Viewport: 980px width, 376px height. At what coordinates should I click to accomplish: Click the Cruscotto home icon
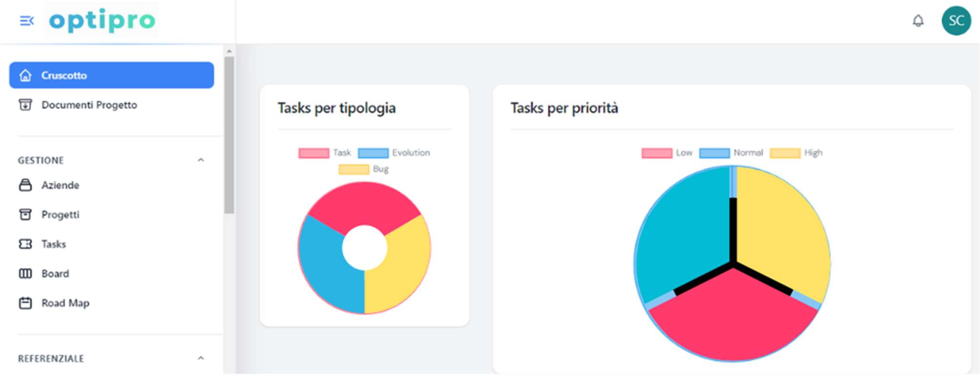25,75
